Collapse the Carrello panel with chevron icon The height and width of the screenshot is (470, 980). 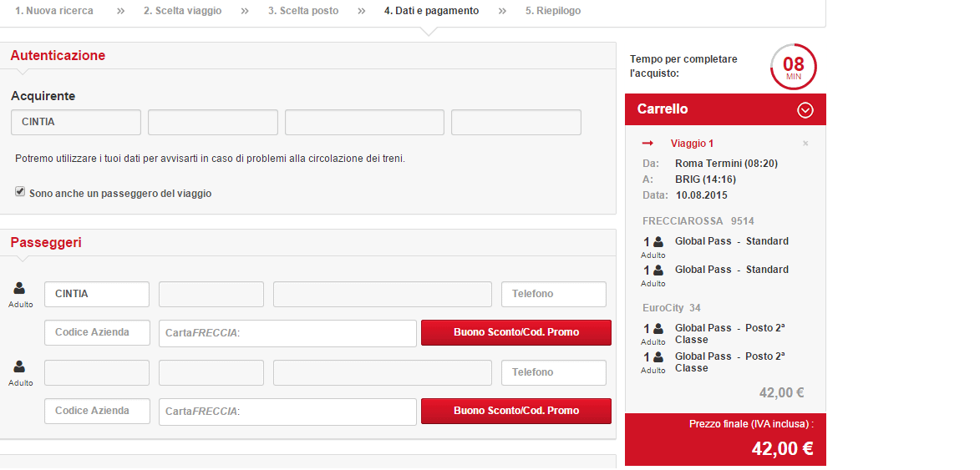805,110
